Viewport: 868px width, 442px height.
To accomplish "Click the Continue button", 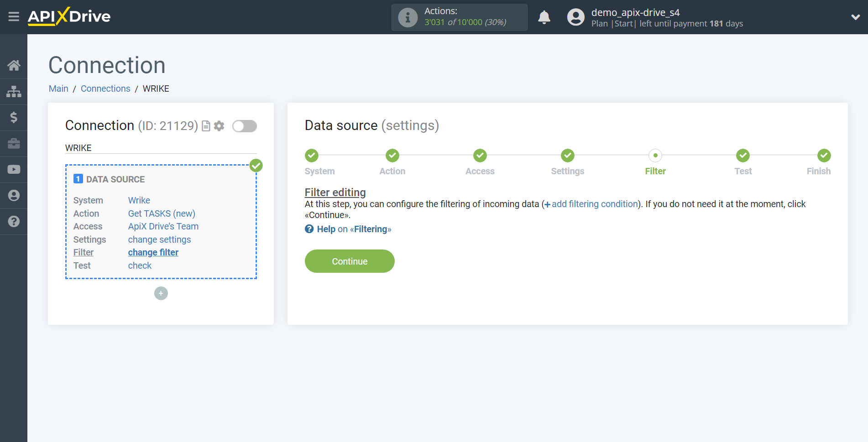I will coord(350,261).
